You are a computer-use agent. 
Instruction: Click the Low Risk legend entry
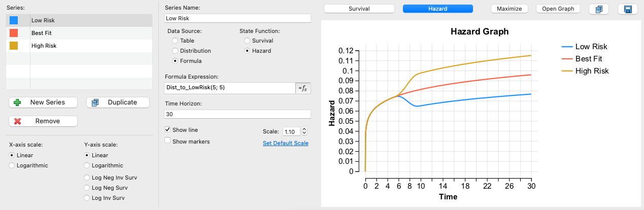click(584, 47)
